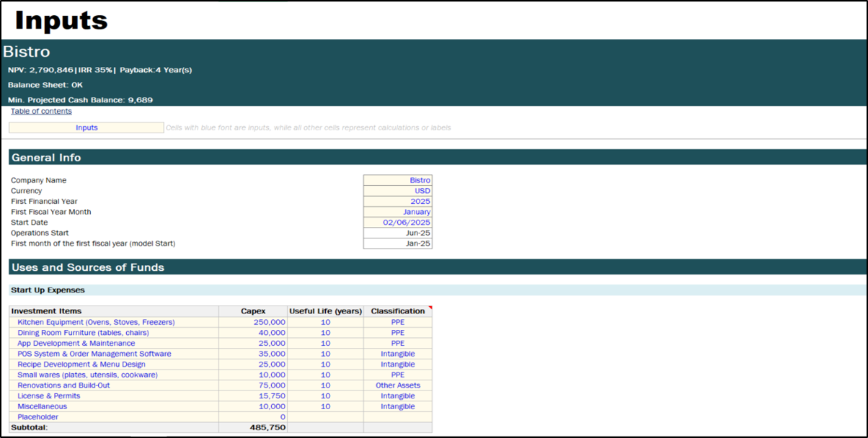
Task: Select the Placeholder investment item row
Action: [38, 417]
